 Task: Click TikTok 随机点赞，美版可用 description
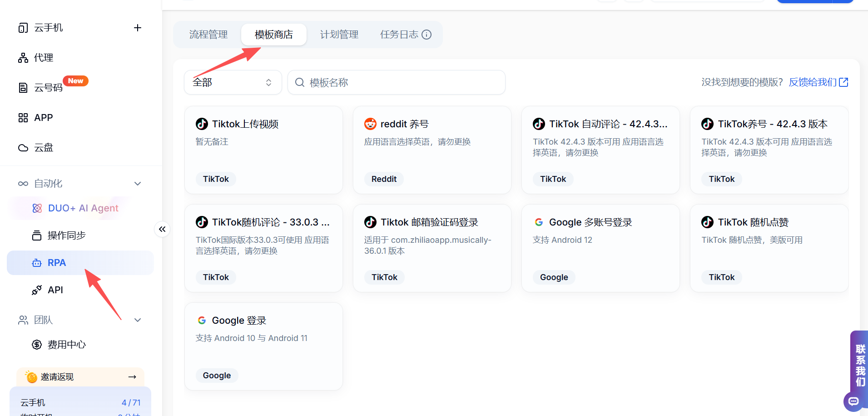point(752,240)
